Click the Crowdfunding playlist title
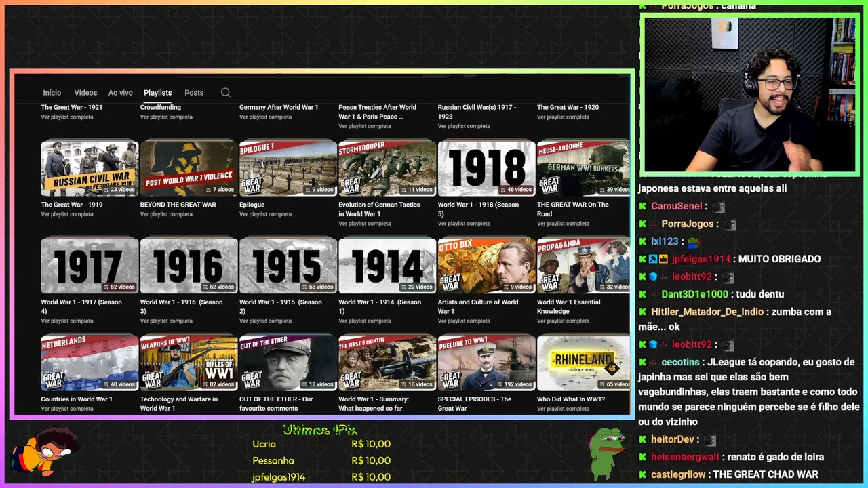Viewport: 868px width, 488px height. [161, 107]
